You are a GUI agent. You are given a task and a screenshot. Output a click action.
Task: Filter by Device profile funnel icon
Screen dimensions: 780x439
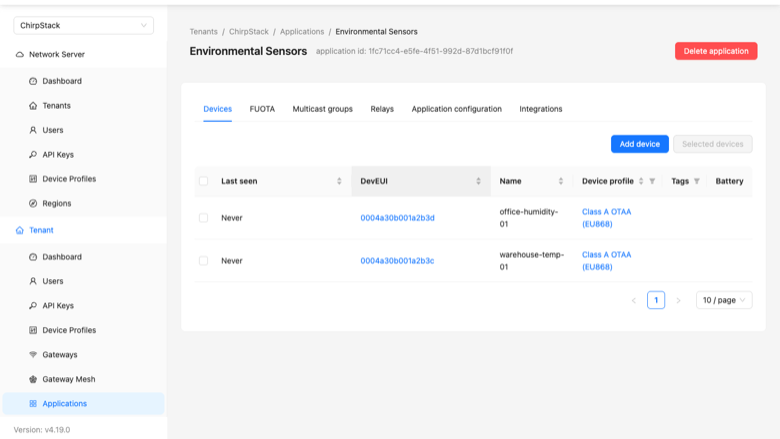point(652,181)
